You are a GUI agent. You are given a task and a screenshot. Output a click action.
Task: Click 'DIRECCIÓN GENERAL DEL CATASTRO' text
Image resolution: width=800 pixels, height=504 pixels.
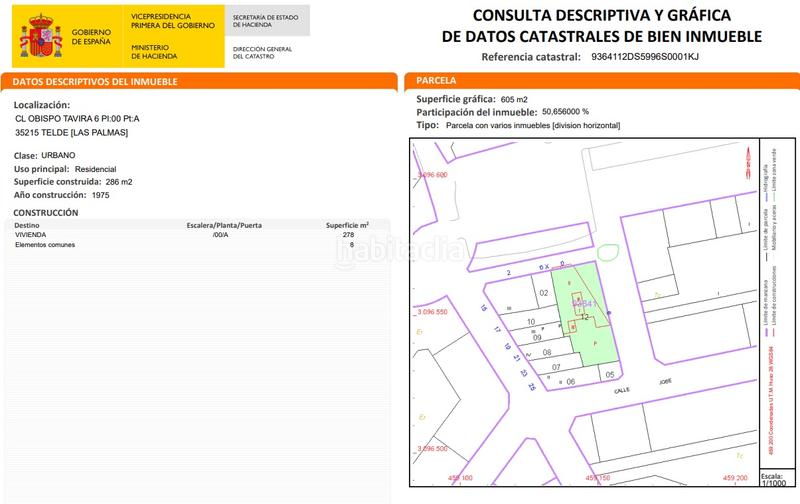(x=262, y=53)
